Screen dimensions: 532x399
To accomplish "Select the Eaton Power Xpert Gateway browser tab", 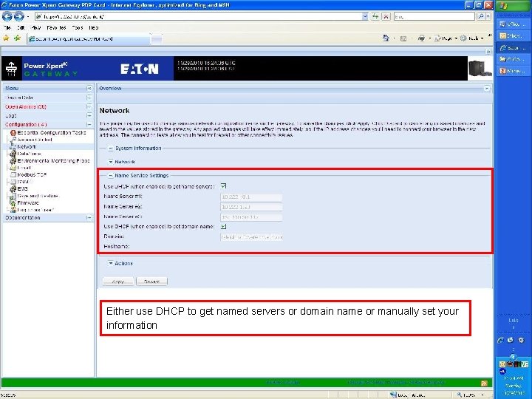I will click(x=88, y=39).
